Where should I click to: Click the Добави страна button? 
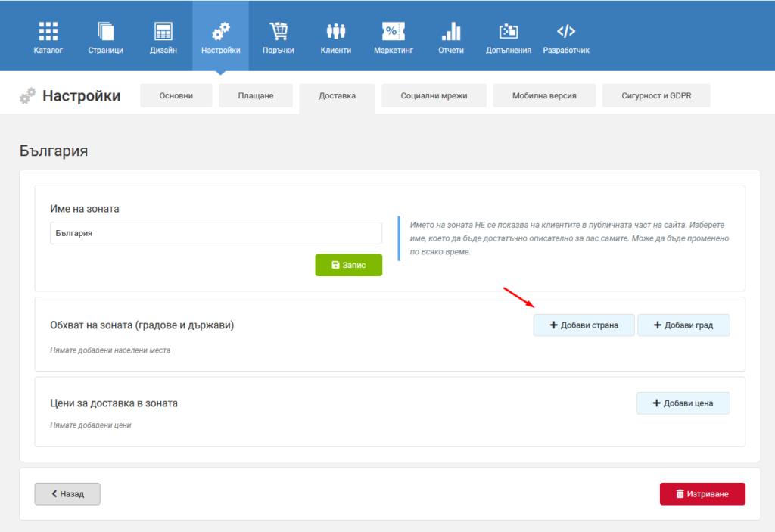coord(584,325)
